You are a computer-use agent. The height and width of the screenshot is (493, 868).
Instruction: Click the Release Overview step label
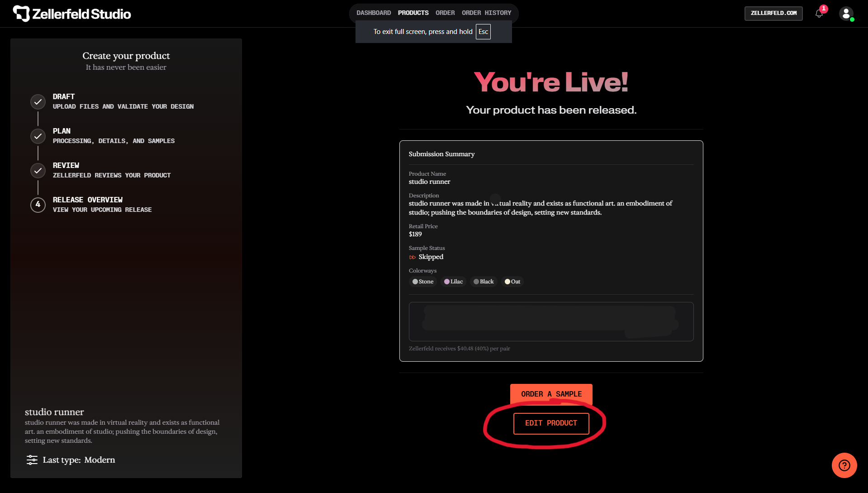(88, 200)
